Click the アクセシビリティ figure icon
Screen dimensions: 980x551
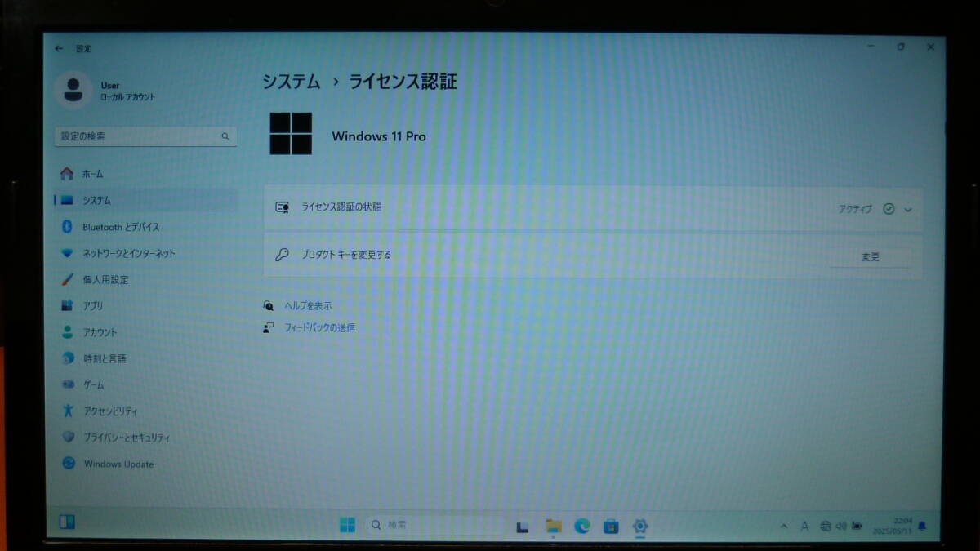[69, 411]
